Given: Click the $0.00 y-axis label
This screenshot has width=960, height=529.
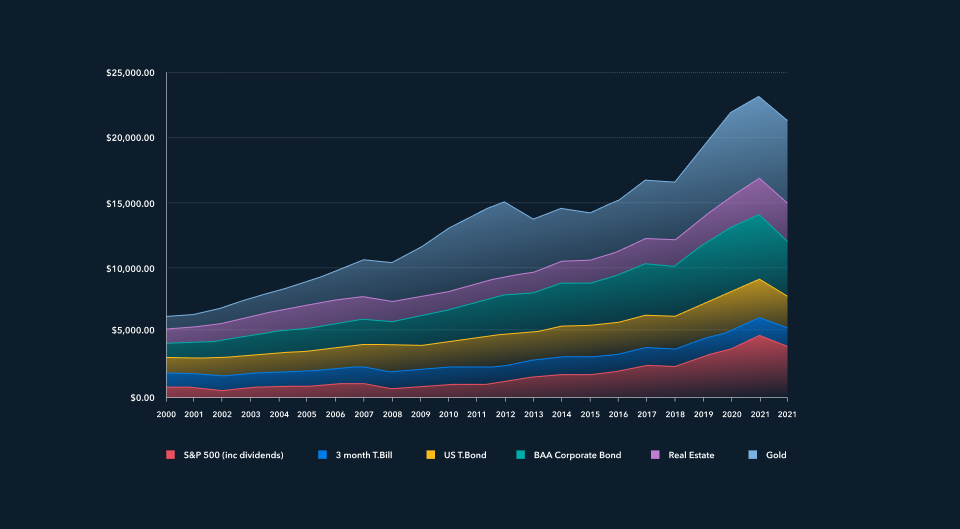Looking at the screenshot, I should tap(142, 397).
